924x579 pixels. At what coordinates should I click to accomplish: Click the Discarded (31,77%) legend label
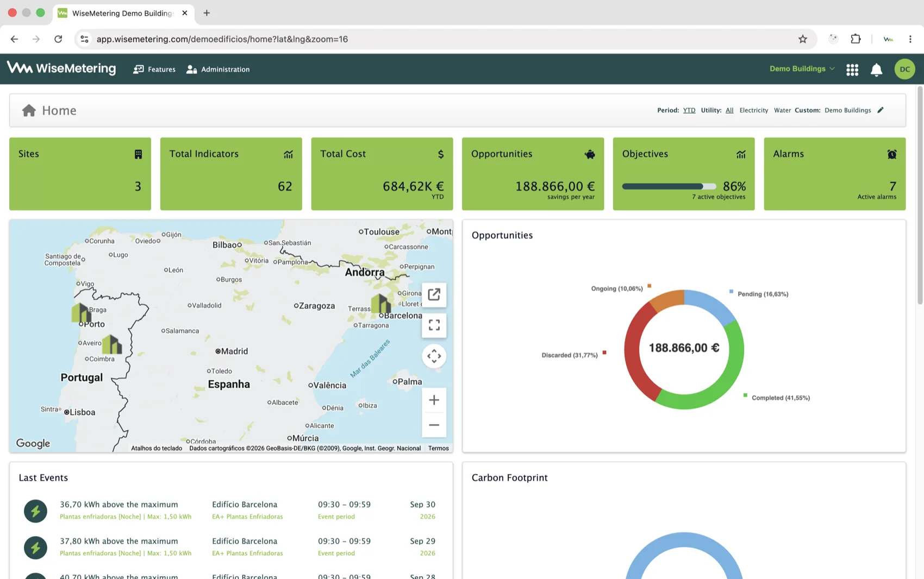(x=570, y=355)
